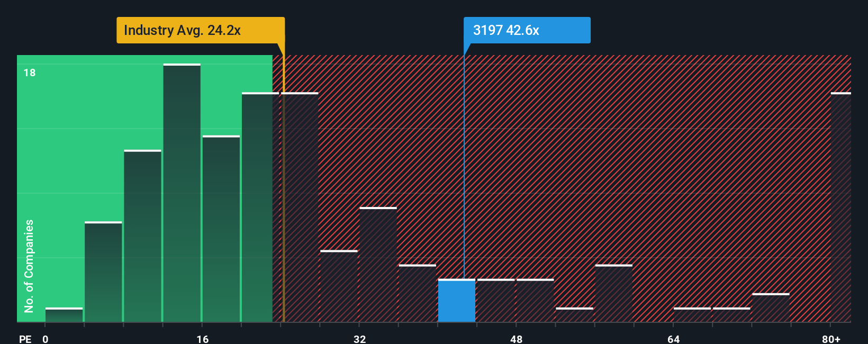Click the x-axis label 32
Screen dimensions: 868x344
[360, 339]
